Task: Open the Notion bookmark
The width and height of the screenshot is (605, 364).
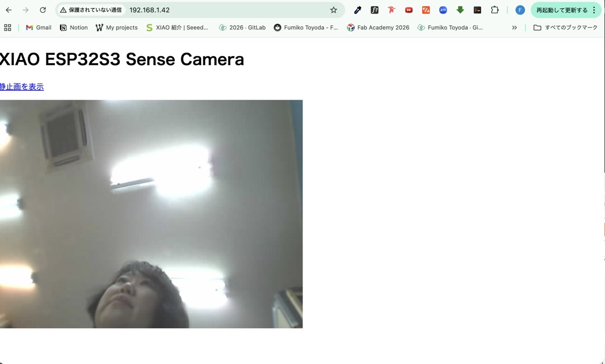Action: tap(73, 27)
